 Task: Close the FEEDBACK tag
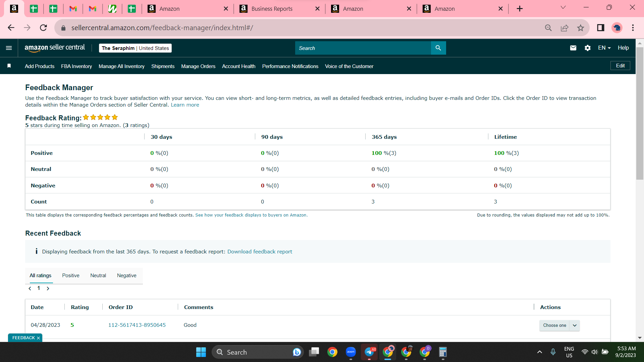click(x=38, y=338)
